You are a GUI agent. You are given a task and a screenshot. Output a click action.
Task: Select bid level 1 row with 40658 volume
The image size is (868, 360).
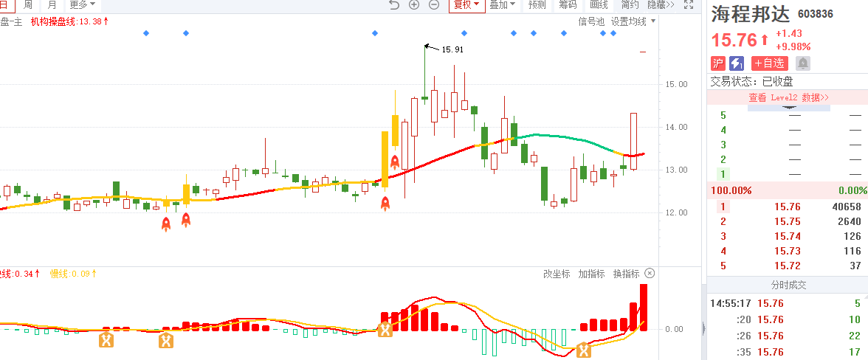[788, 207]
